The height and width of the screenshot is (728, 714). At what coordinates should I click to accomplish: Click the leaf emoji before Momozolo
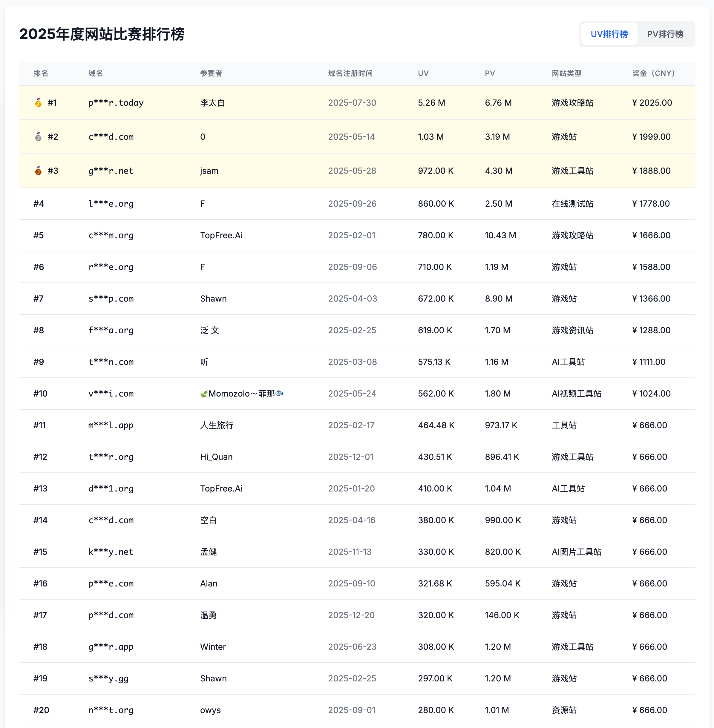click(204, 394)
